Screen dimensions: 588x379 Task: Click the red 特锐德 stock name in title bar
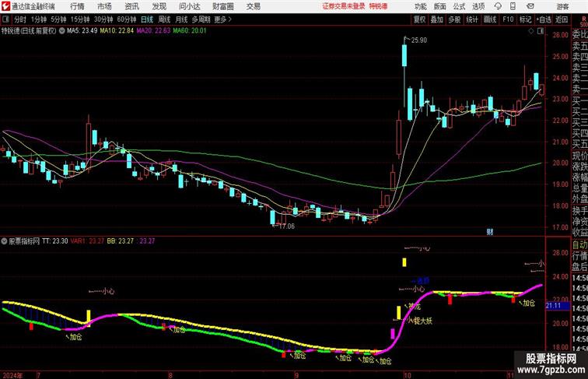coord(378,6)
